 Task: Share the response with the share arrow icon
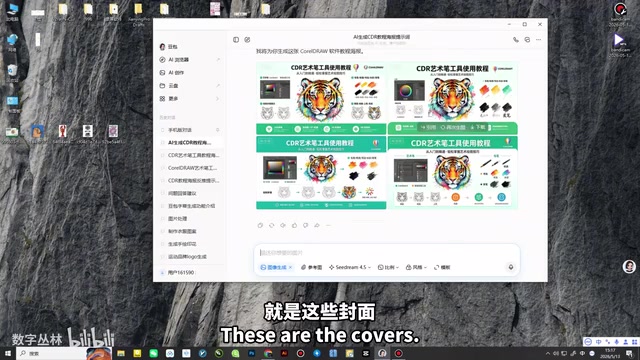[317, 225]
